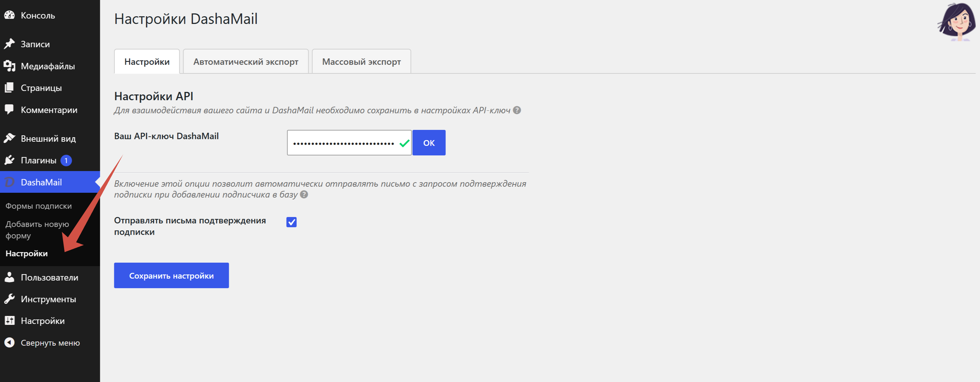
Task: Click the Консоль dashboard icon
Action: point(10,15)
